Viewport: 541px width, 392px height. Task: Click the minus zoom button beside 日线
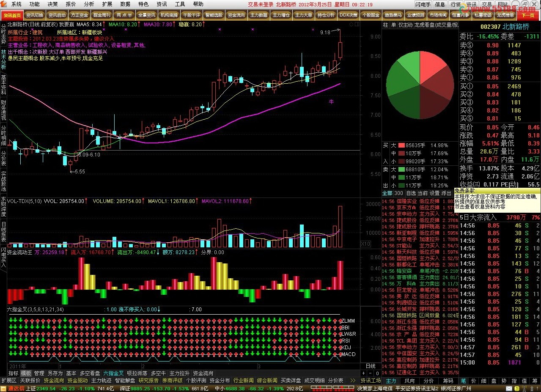pos(371,373)
